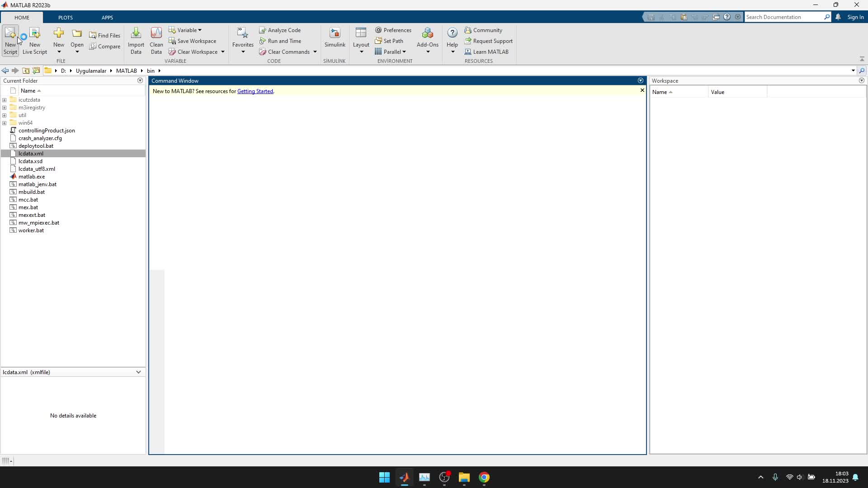
Task: Click the Value column header
Action: click(x=738, y=92)
